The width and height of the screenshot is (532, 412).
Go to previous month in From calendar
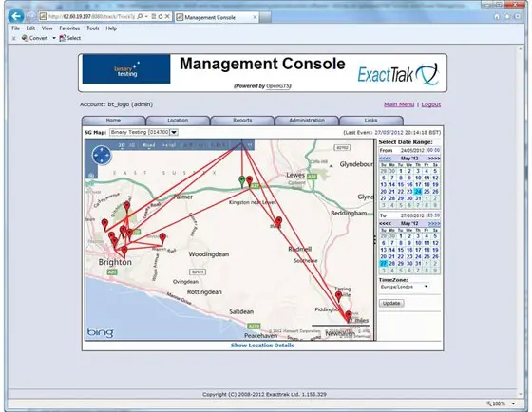(x=385, y=159)
